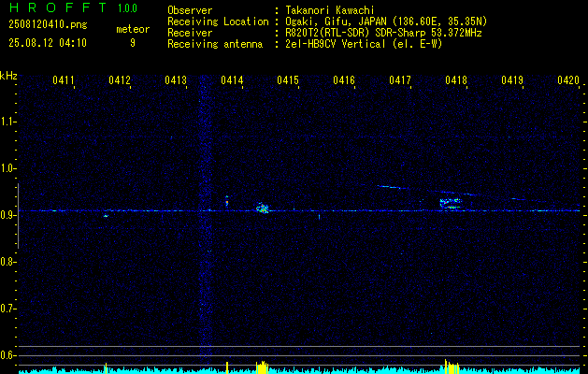The width and height of the screenshot is (588, 374).
Task: Click the 0.7 kHz axis label
Action: point(7,309)
